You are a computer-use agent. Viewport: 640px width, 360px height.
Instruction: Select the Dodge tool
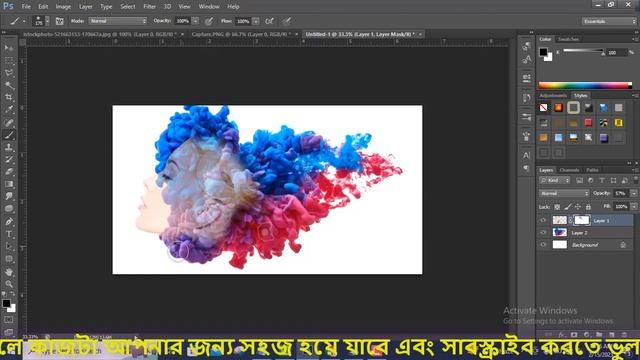point(9,209)
